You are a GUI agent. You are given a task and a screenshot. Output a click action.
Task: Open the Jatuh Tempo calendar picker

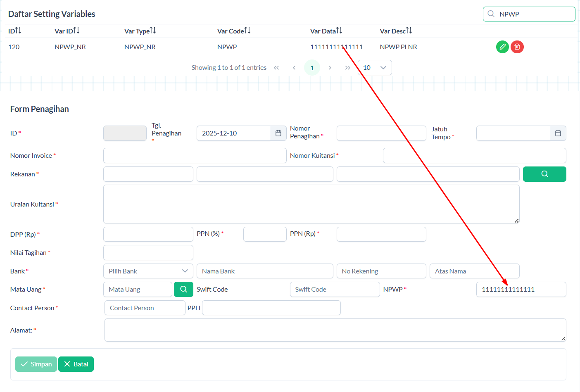coord(558,133)
